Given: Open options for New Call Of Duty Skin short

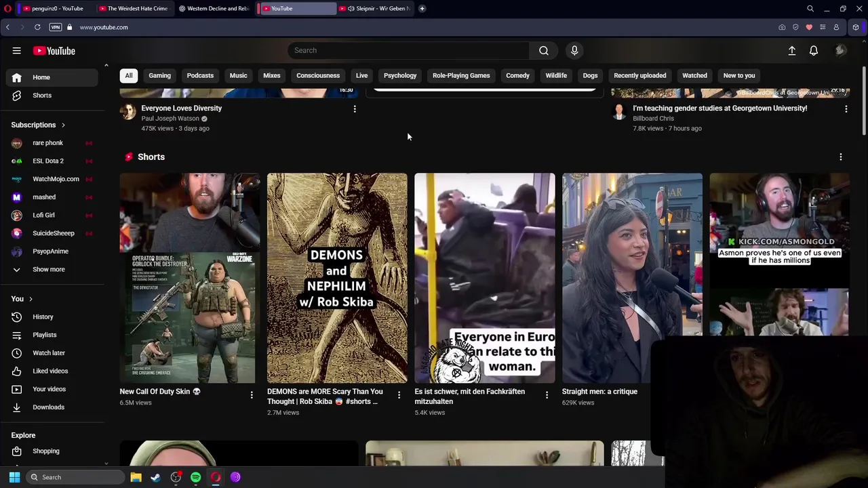Looking at the screenshot, I should (252, 394).
